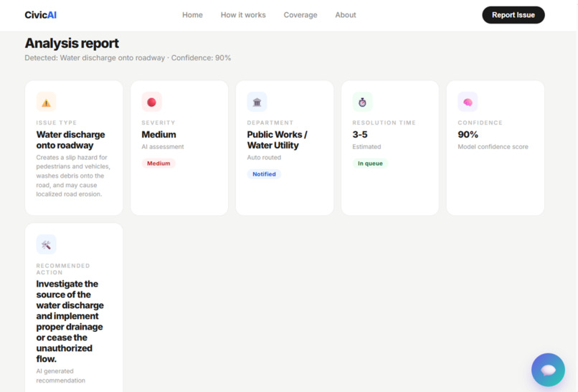Click the brain Confidence icon
This screenshot has height=392, width=578.
tap(468, 102)
